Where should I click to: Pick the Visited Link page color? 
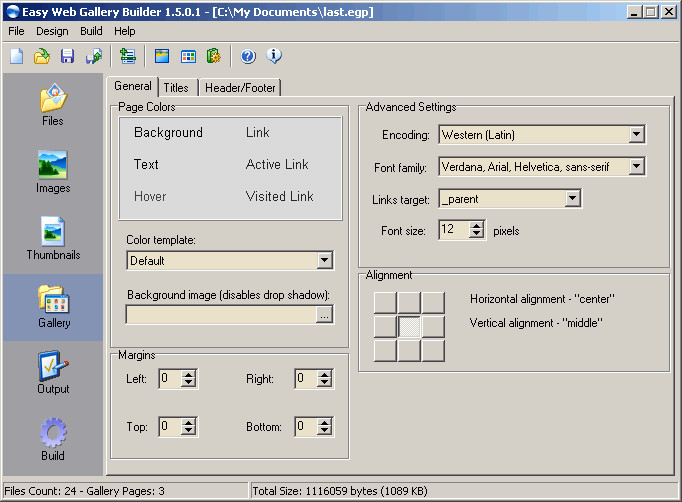[279, 197]
